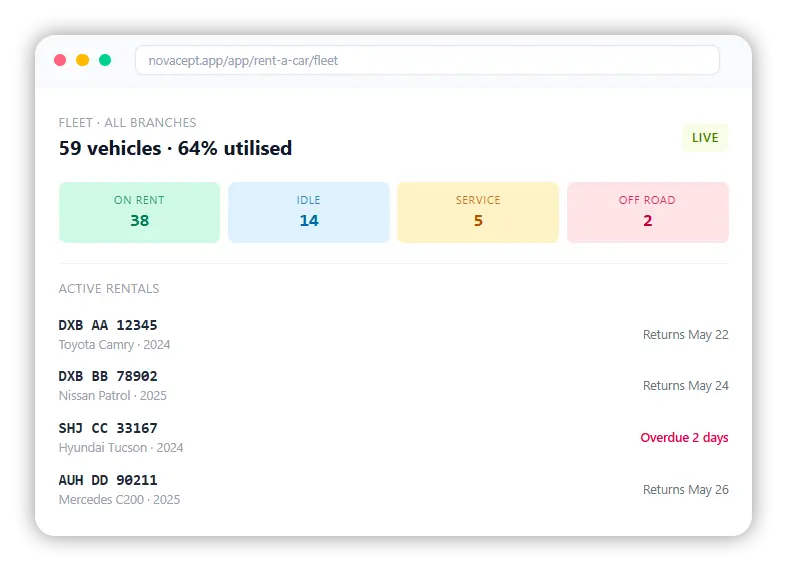Screen dimensions: 788x572
Task: Open the OFF ROAD 2 card
Action: click(x=647, y=212)
